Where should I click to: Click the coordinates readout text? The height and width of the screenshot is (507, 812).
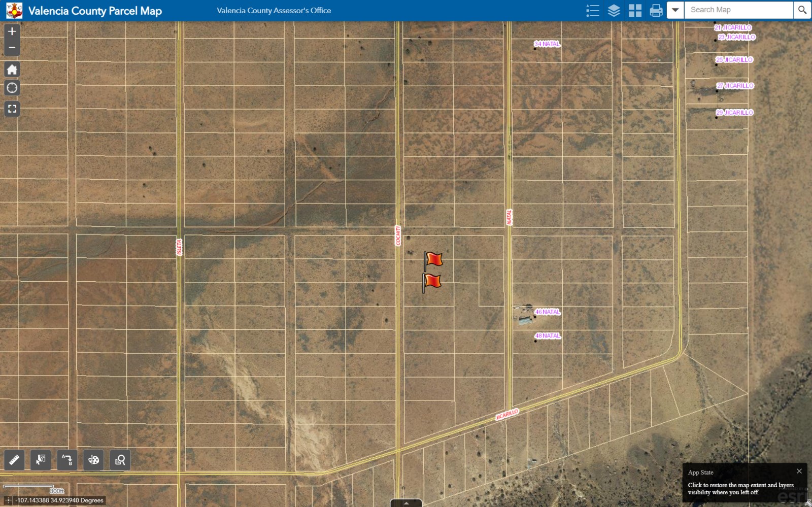[60, 500]
